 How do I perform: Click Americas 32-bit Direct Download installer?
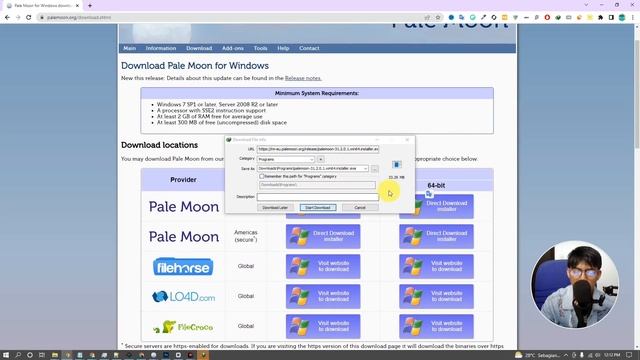coord(323,236)
